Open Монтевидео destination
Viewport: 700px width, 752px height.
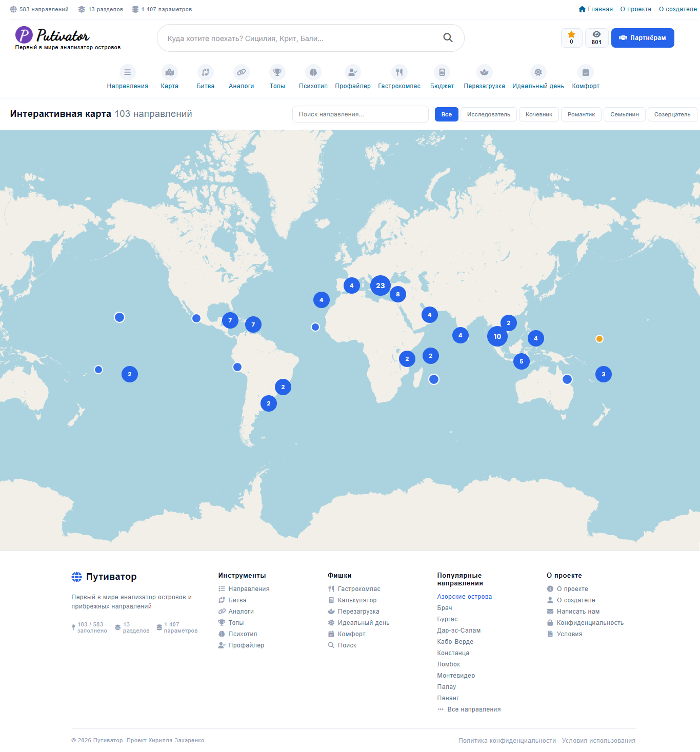[x=456, y=676]
